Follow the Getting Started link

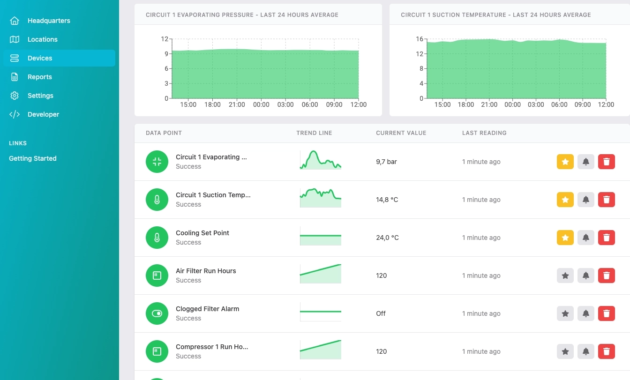[33, 158]
